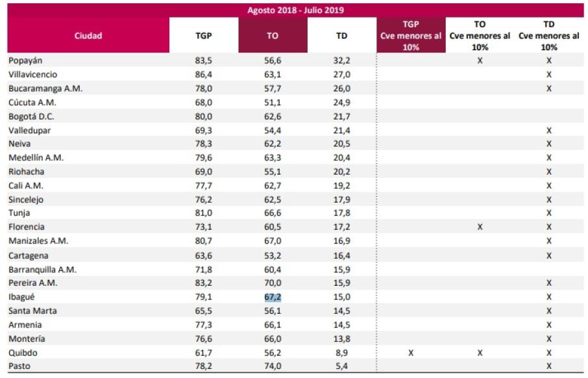588x378 pixels.
Task: Click the X in Pasto's TD Cve column
Action: (x=549, y=366)
